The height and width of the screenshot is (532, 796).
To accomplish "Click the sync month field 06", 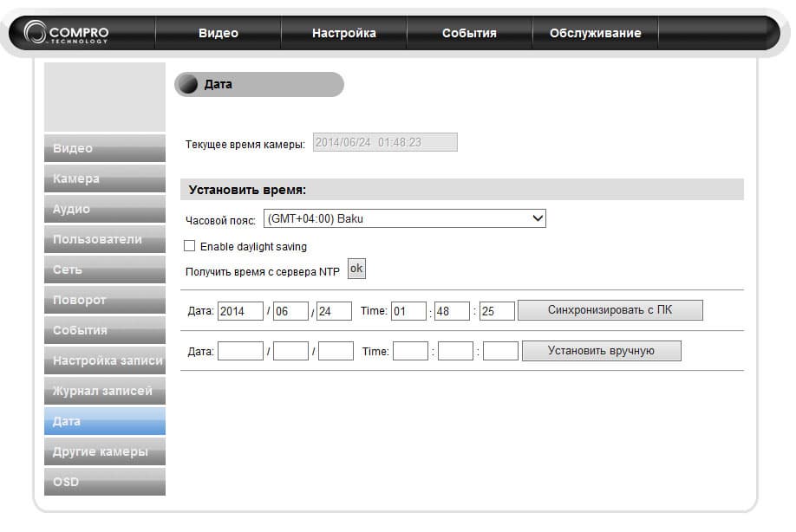I will 290,311.
